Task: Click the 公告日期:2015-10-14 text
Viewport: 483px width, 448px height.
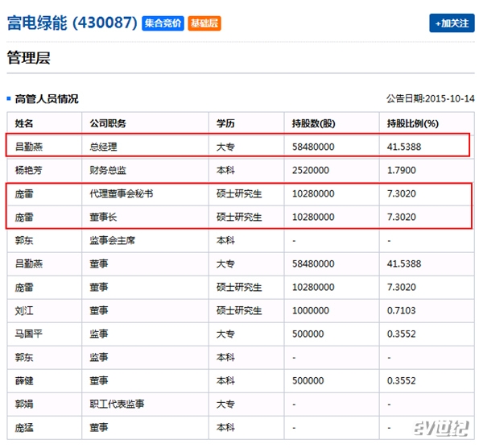Action: click(431, 98)
